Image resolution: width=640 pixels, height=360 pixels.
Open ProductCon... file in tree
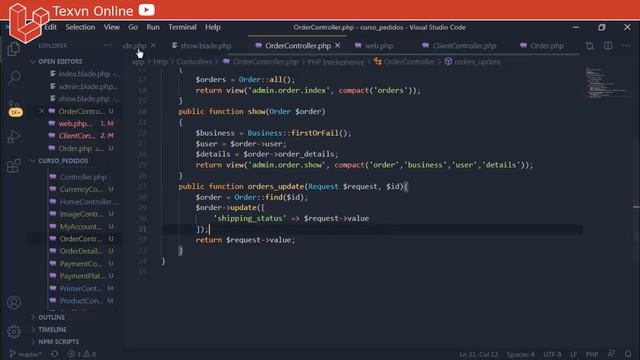pos(80,300)
